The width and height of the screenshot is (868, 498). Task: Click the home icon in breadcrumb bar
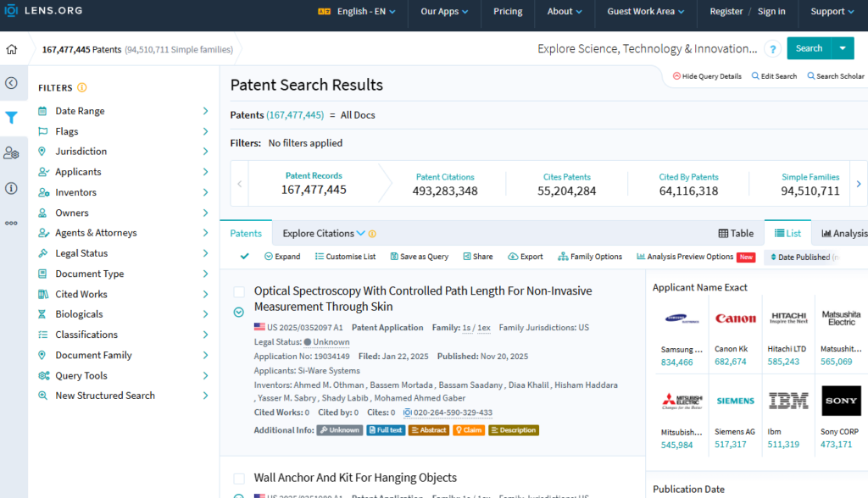(x=12, y=49)
